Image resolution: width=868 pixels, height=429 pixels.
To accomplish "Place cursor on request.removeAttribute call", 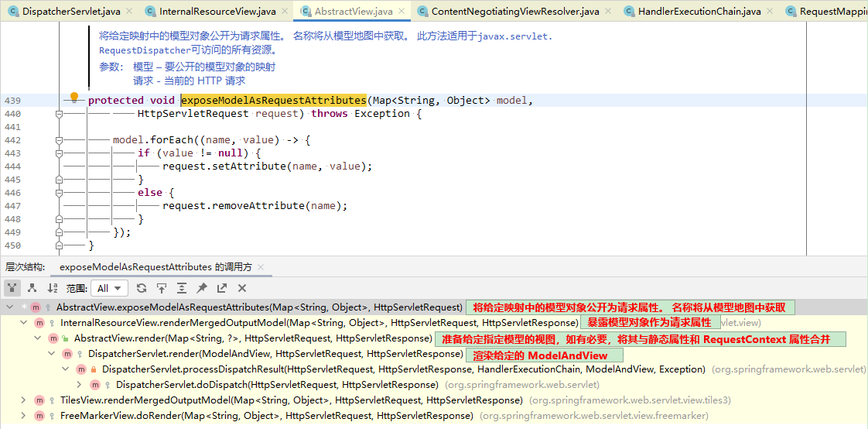I will [255, 206].
